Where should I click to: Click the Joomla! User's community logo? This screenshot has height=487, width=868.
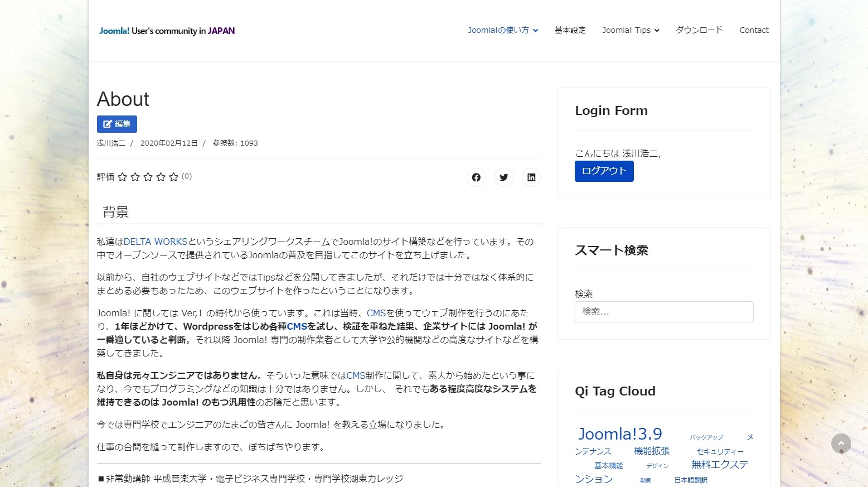point(166,31)
